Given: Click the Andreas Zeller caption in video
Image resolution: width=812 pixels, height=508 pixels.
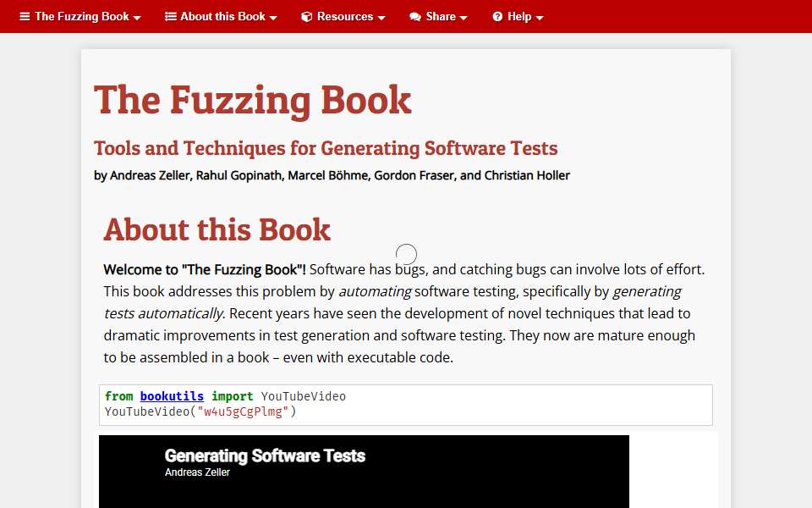Looking at the screenshot, I should (197, 472).
